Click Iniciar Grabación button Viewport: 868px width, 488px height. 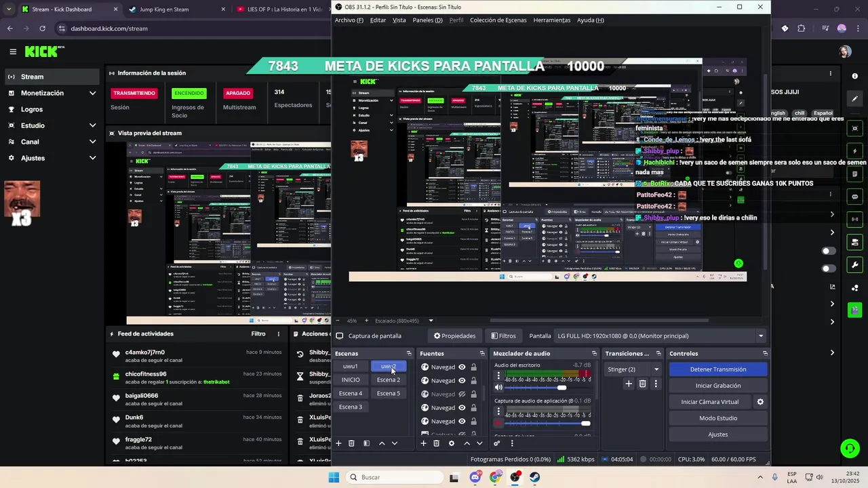click(x=718, y=386)
